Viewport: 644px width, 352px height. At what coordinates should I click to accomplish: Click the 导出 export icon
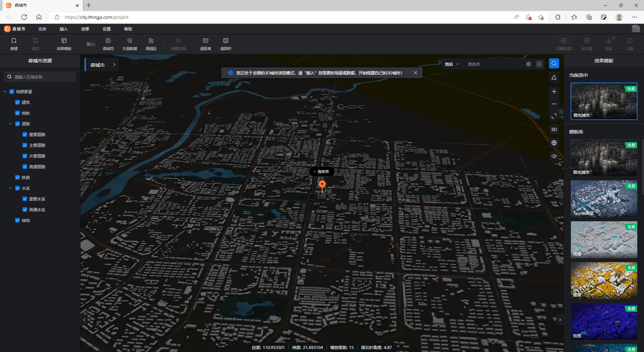[x=608, y=44]
